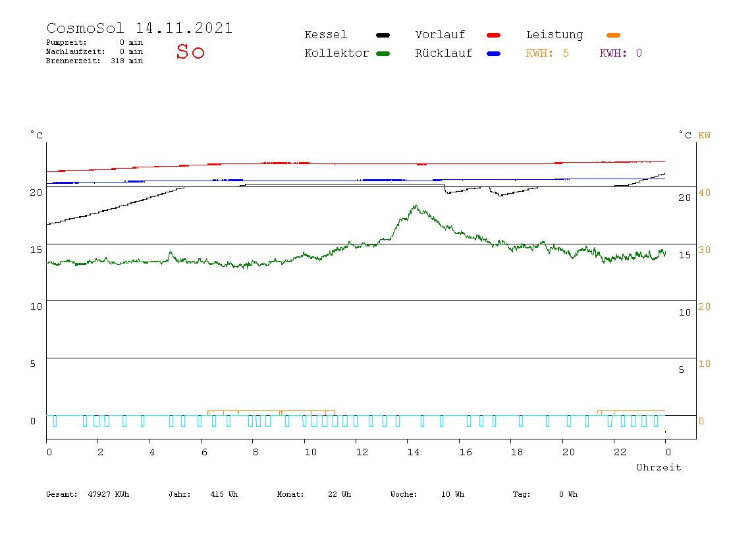Click the 'Woche:' footer label
This screenshot has height=535, width=756.
click(x=404, y=494)
